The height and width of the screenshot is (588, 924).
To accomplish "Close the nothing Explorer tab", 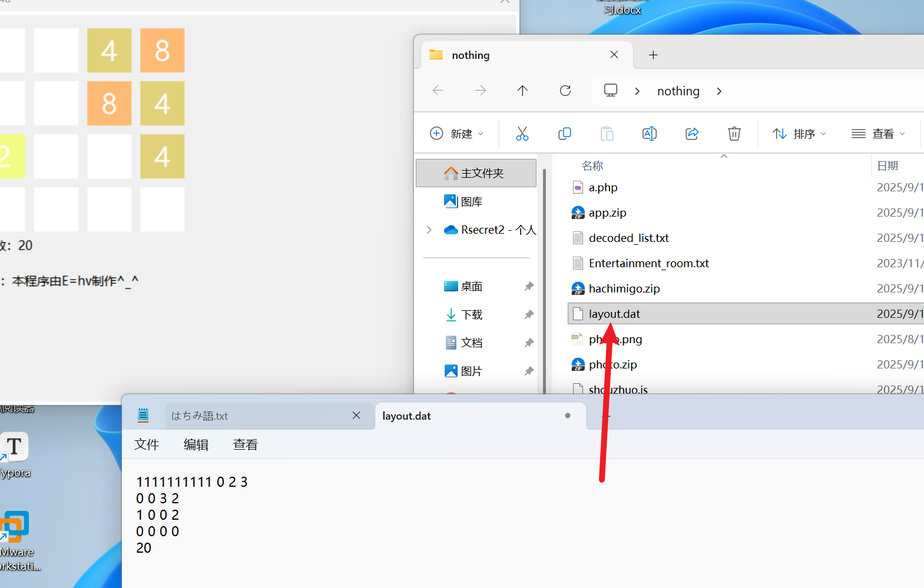I will 614,54.
